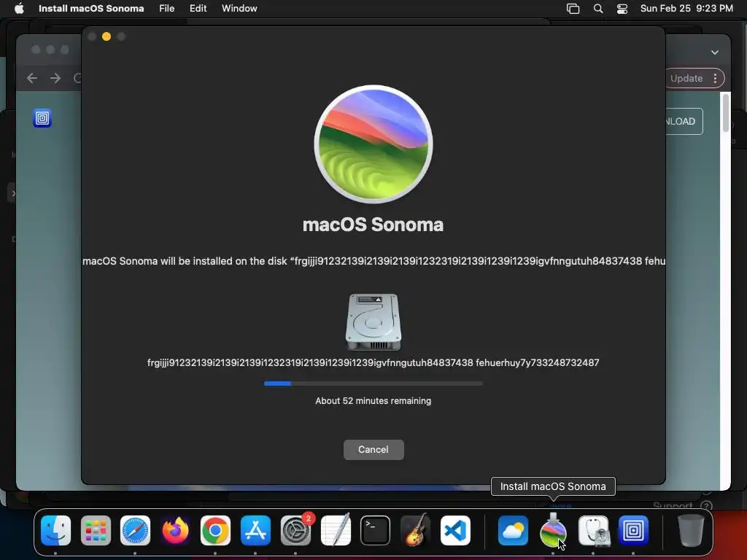747x560 pixels.
Task: Launch Firefox from the Dock
Action: coord(175,530)
